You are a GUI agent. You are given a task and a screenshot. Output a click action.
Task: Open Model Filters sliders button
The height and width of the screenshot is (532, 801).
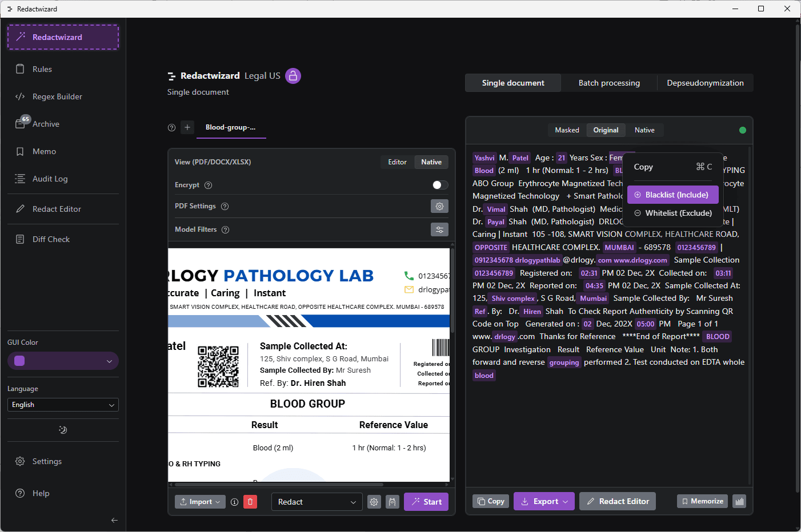point(439,229)
